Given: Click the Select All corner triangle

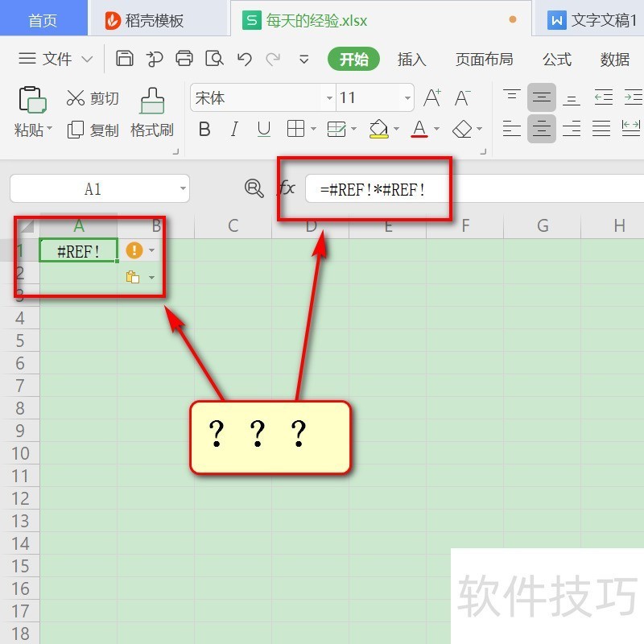Looking at the screenshot, I should pos(27,225).
